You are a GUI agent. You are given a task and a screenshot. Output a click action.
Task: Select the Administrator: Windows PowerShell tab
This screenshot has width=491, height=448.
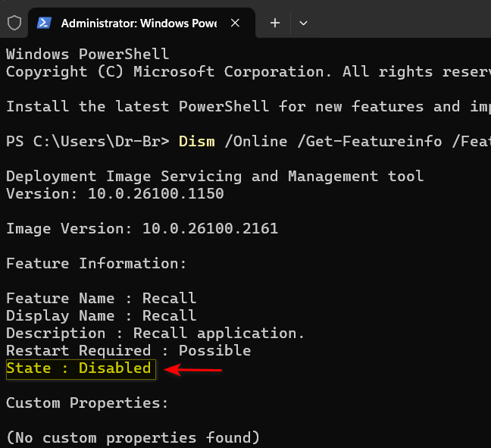142,23
